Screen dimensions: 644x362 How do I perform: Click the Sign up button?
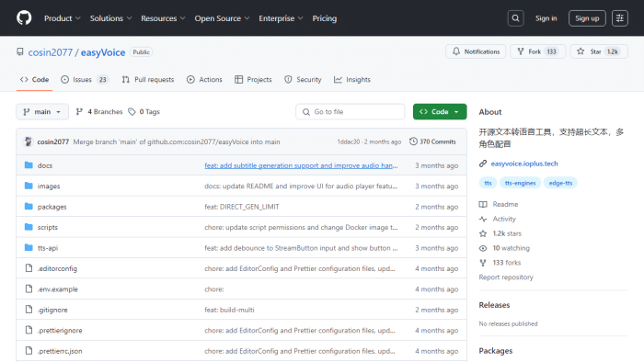coord(587,18)
